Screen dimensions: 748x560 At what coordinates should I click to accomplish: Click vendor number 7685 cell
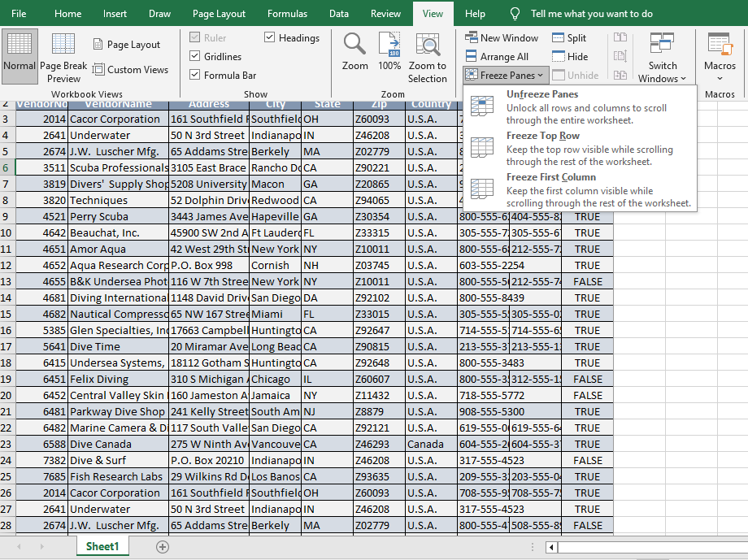point(42,476)
